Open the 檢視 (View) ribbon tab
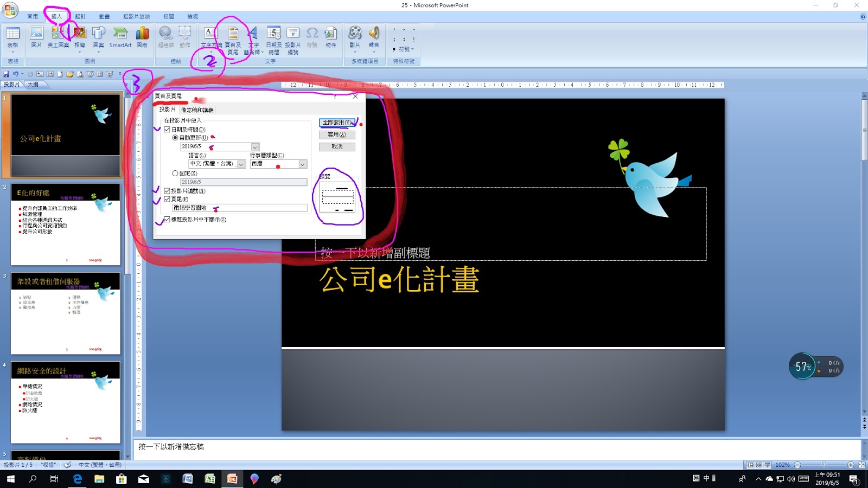Screen dimensions: 868x488 [193, 16]
